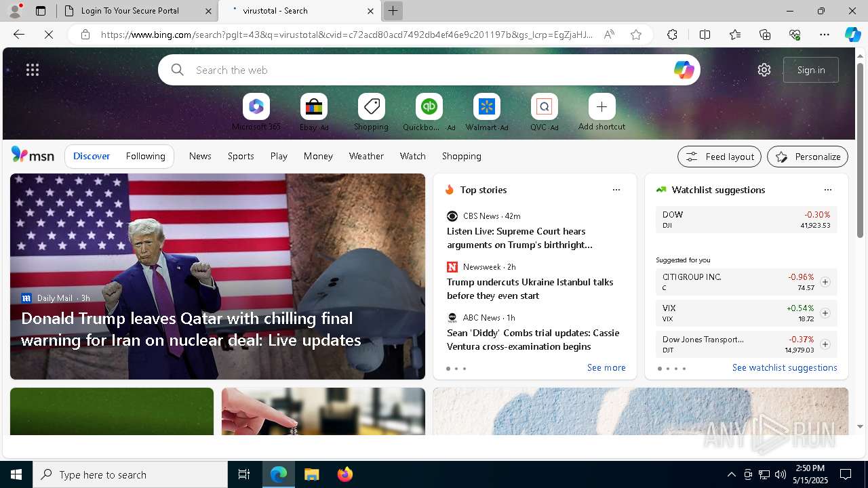Close the virustotal - Search tab
Image resolution: width=868 pixels, height=488 pixels.
pyautogui.click(x=370, y=11)
